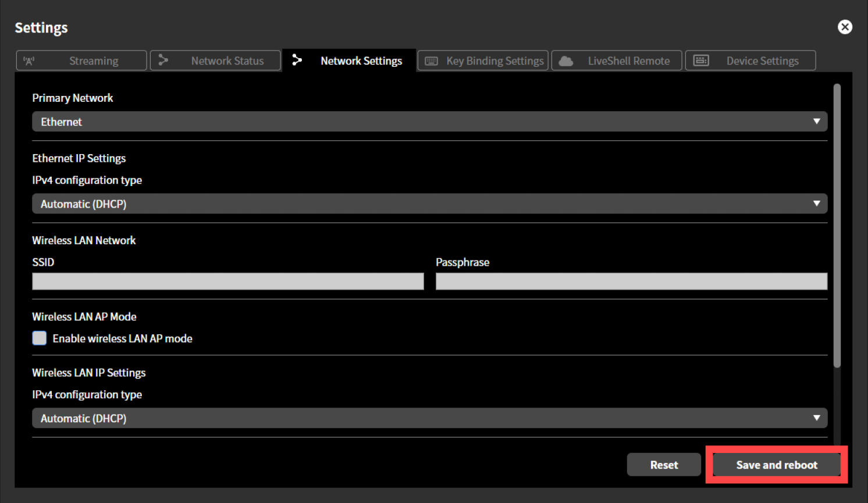Click the Wireless LAN IPv4 dropdown arrow icon
This screenshot has width=868, height=503.
(x=817, y=418)
